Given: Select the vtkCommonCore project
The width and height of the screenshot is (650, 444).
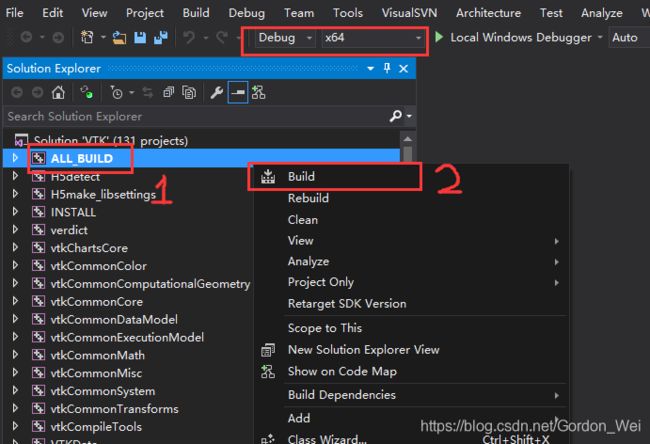Looking at the screenshot, I should (x=96, y=301).
